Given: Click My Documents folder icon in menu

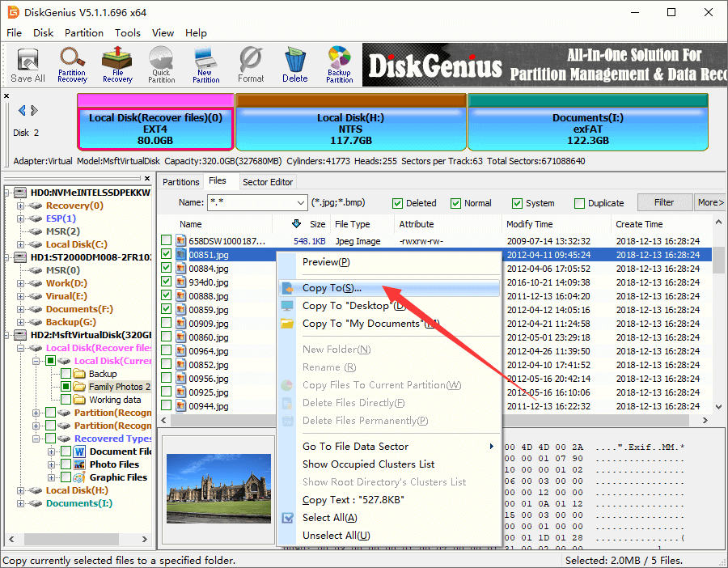Looking at the screenshot, I should pos(287,324).
